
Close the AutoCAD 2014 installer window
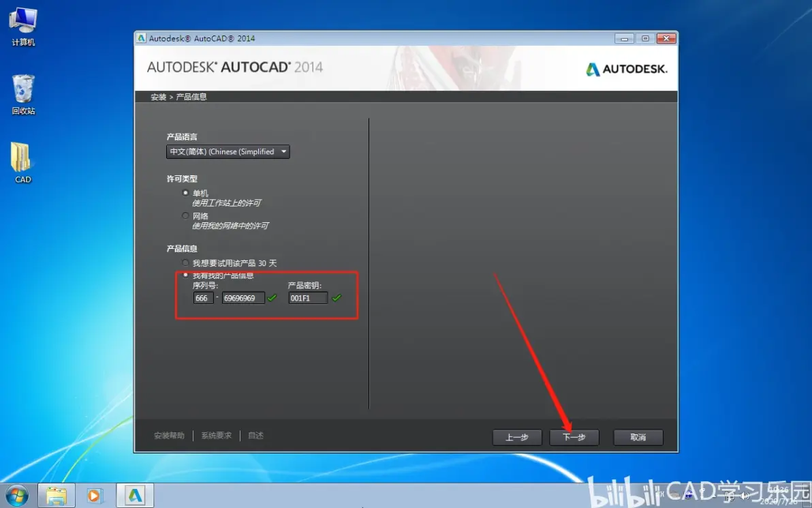pos(666,38)
